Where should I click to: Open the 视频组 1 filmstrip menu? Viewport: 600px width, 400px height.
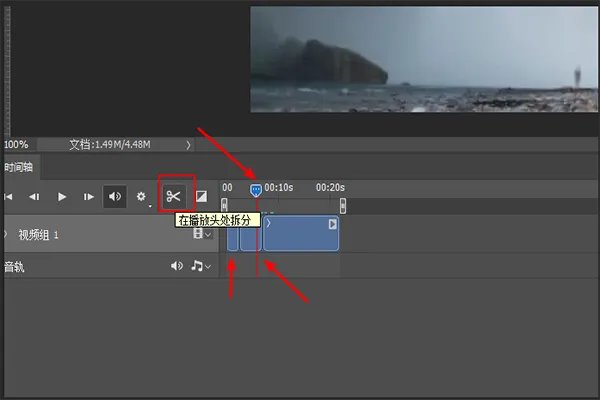click(x=198, y=234)
